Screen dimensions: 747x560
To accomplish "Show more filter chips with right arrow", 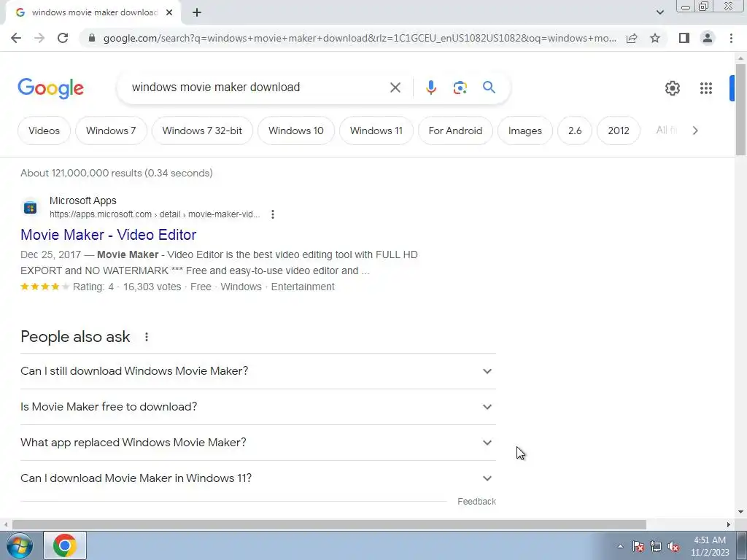I will point(695,131).
